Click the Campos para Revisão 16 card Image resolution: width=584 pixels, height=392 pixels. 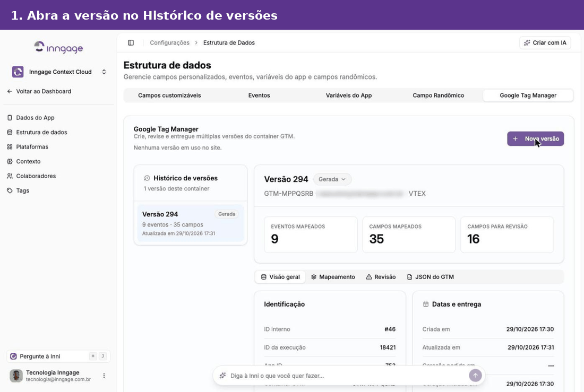(507, 235)
